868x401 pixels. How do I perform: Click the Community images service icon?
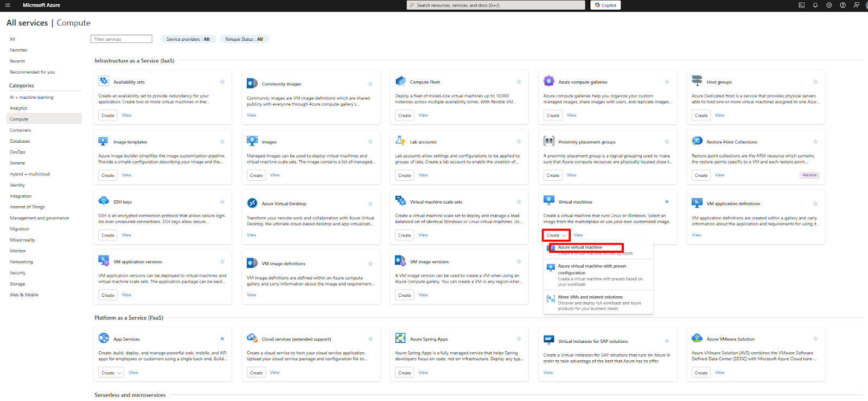pos(252,83)
